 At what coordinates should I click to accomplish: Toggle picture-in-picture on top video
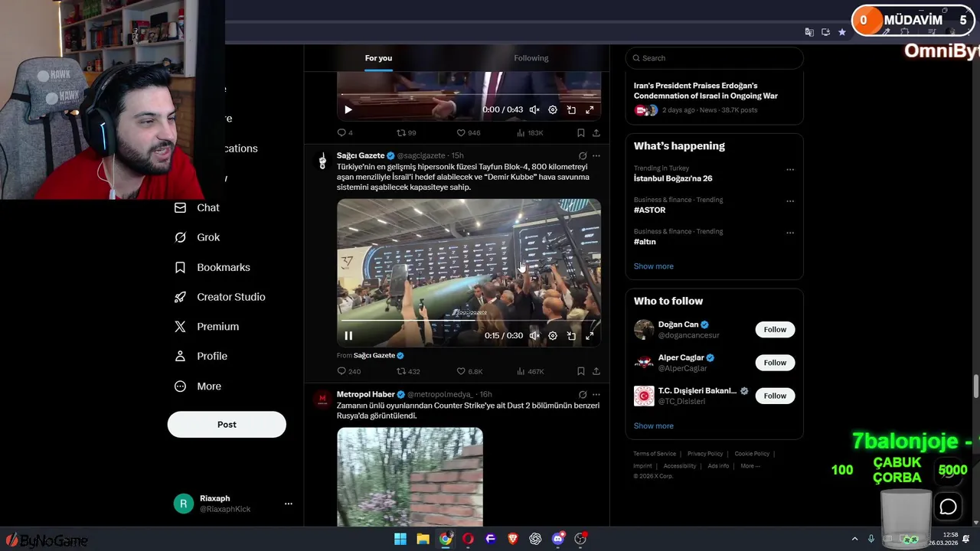(x=571, y=109)
